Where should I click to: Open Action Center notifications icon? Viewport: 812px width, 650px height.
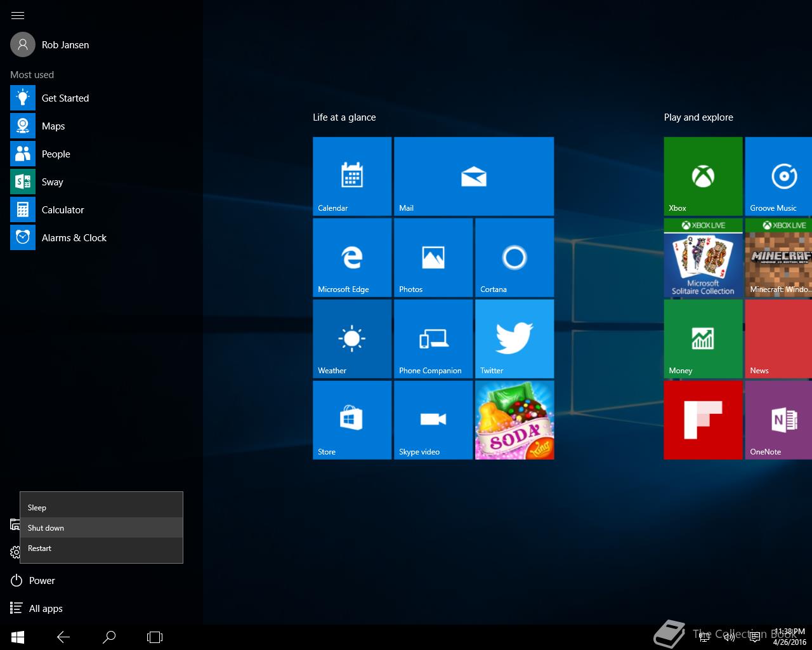pyautogui.click(x=755, y=637)
